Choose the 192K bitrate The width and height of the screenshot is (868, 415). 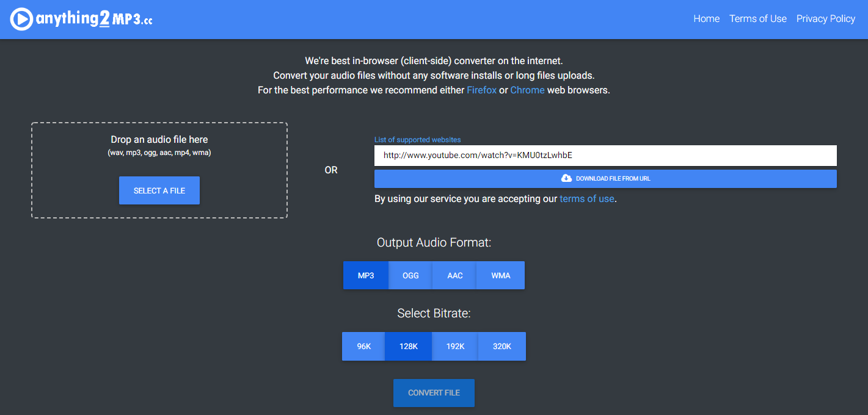[x=454, y=346]
